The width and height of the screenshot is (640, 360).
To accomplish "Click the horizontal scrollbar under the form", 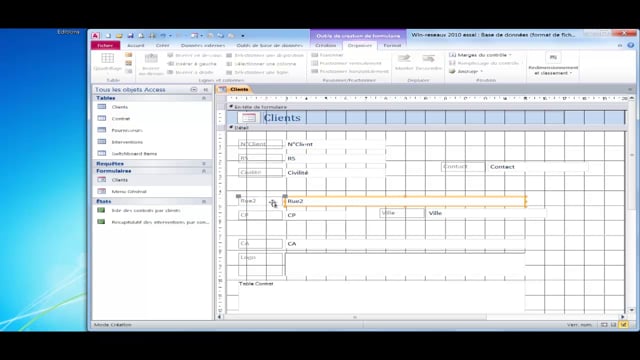I will click(x=420, y=317).
